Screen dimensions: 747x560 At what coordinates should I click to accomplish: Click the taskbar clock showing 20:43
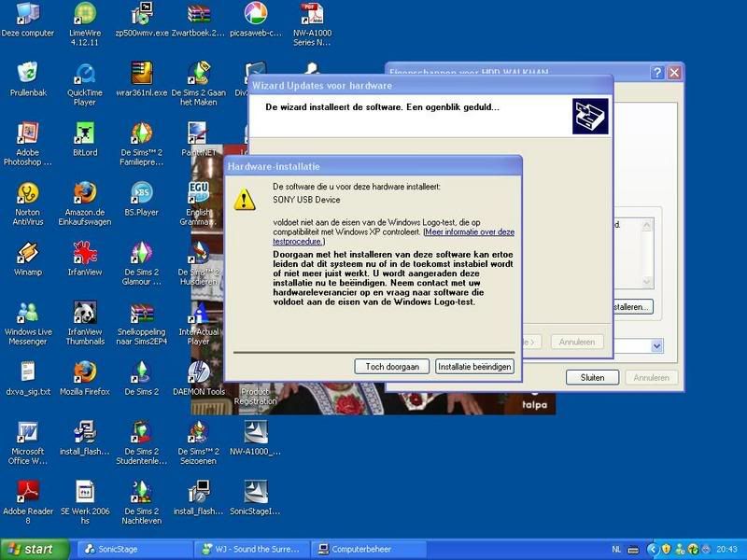click(727, 550)
